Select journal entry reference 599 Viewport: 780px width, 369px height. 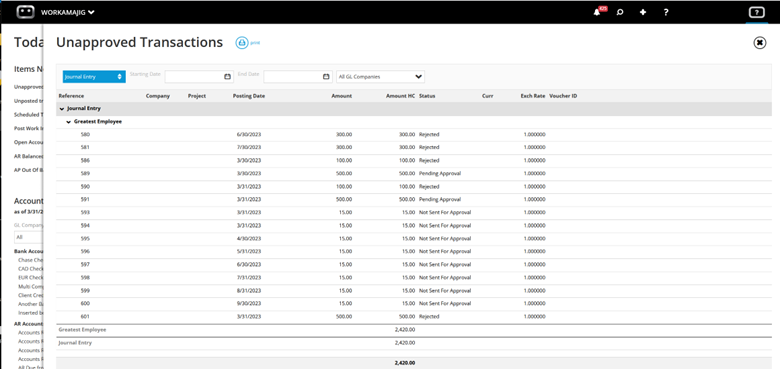point(85,290)
